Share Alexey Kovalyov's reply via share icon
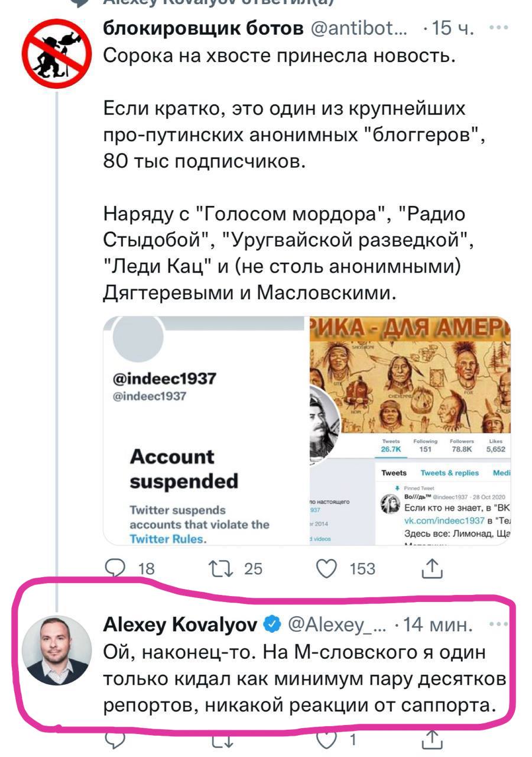 tap(432, 739)
